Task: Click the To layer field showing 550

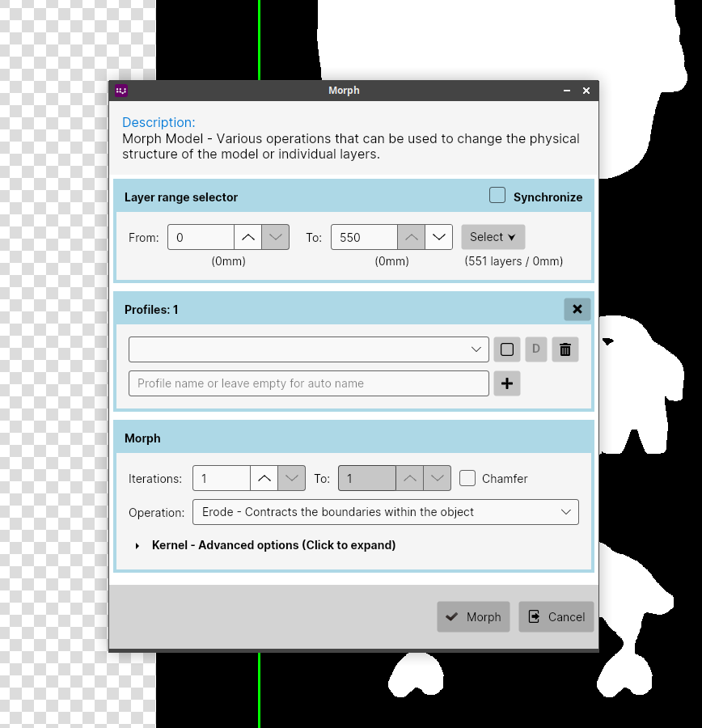Action: [x=364, y=237]
